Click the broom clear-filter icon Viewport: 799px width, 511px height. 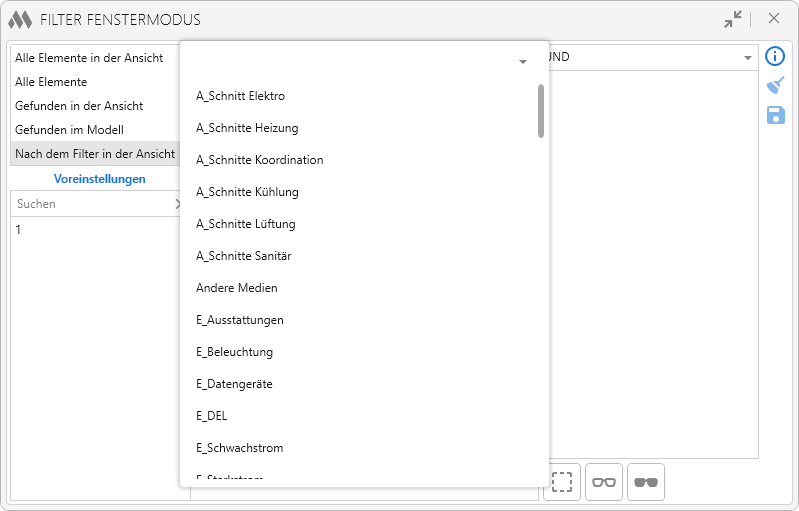point(775,86)
